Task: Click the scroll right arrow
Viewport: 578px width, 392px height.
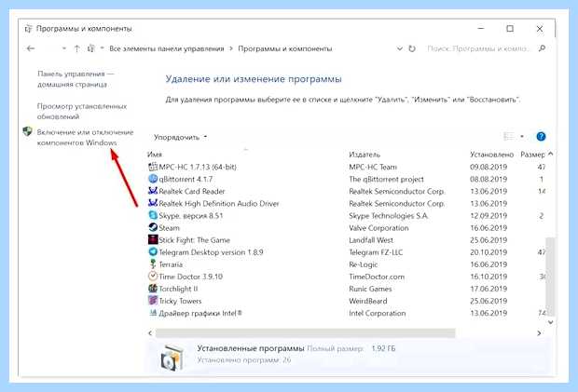Action: point(539,333)
